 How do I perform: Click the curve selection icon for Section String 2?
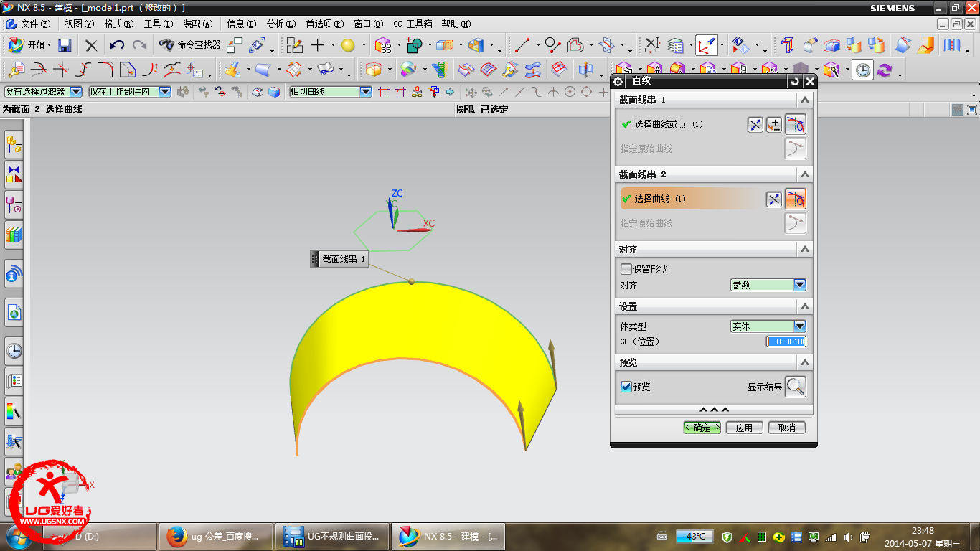coord(795,199)
